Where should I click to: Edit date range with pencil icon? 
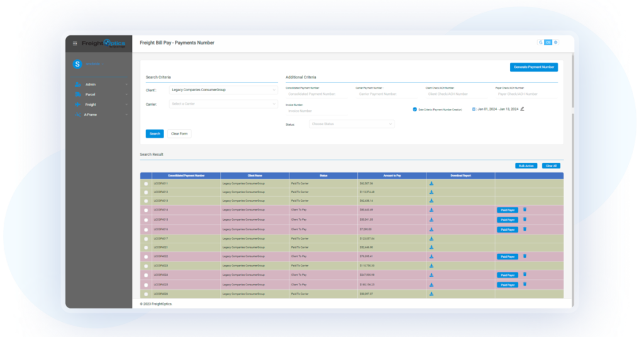coord(523,109)
